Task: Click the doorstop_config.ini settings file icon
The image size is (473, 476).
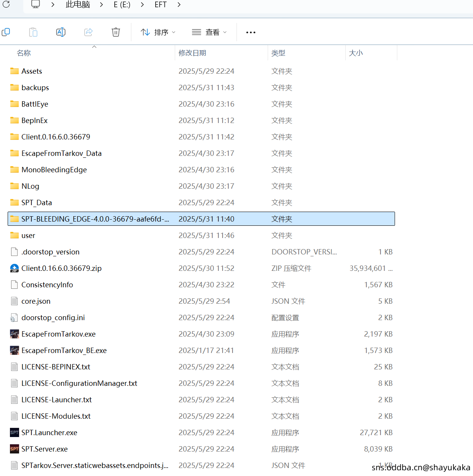Action: point(15,317)
